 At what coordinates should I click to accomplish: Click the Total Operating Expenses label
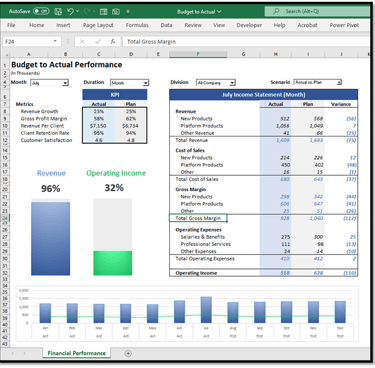(x=205, y=259)
